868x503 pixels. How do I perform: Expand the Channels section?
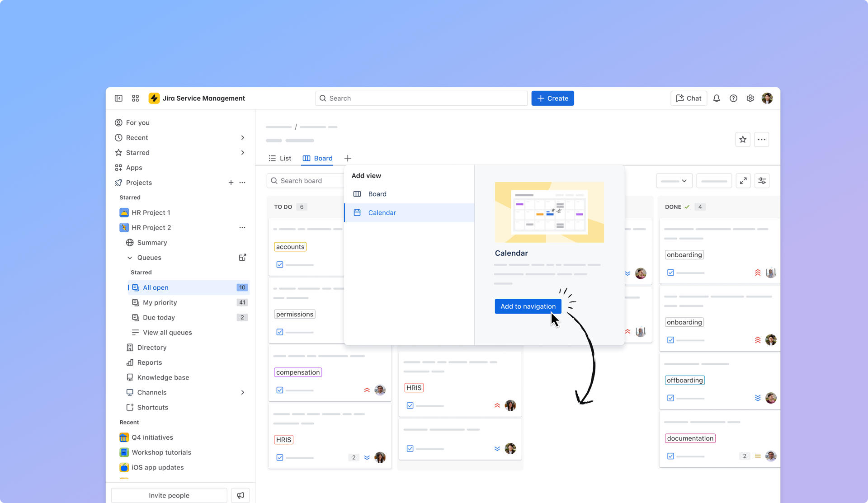click(243, 392)
